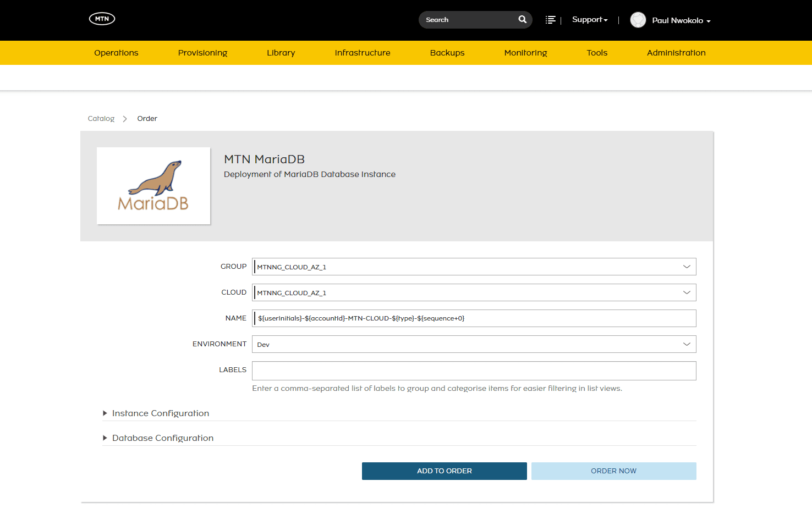812x525 pixels.
Task: Open the ENVIRONMENT dropdown showing Dev
Action: click(474, 344)
